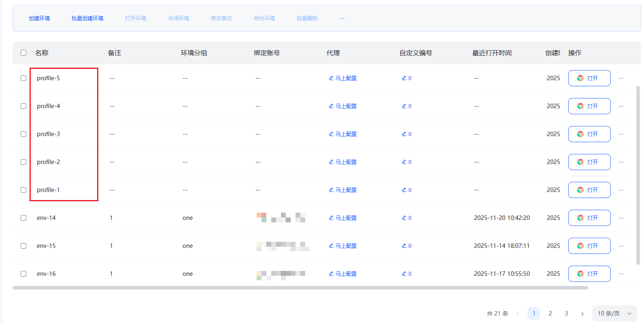Click the Chrome icon in env-14 row
Viewport: 644px width, 324px height.
580,218
